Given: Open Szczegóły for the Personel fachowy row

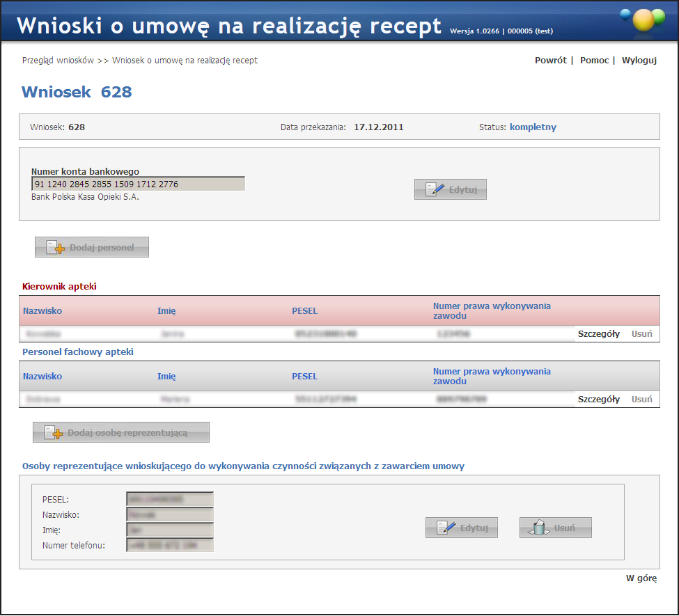Looking at the screenshot, I should [598, 400].
